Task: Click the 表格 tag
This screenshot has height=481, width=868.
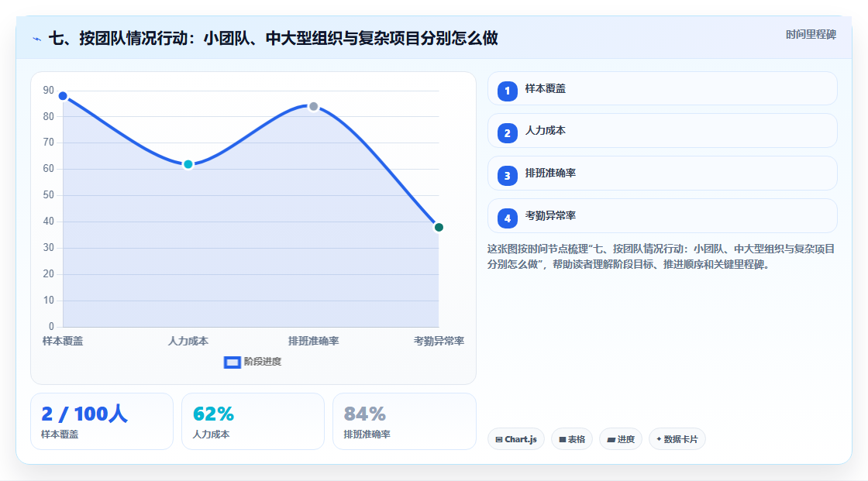Action: pyautogui.click(x=572, y=439)
